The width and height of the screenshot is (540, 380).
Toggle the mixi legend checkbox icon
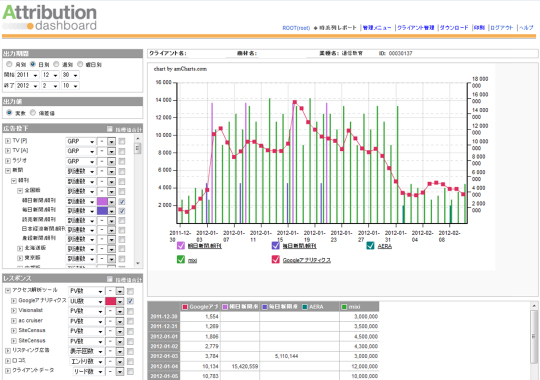pos(181,259)
